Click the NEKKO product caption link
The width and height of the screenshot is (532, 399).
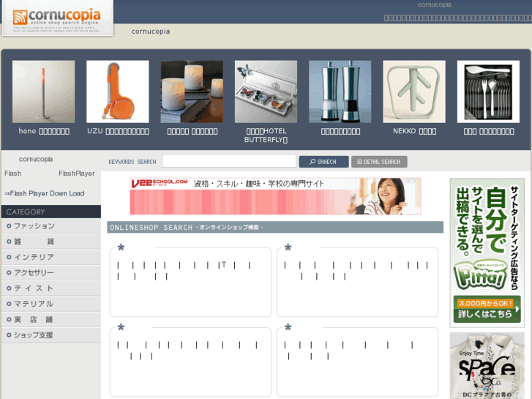coord(414,131)
